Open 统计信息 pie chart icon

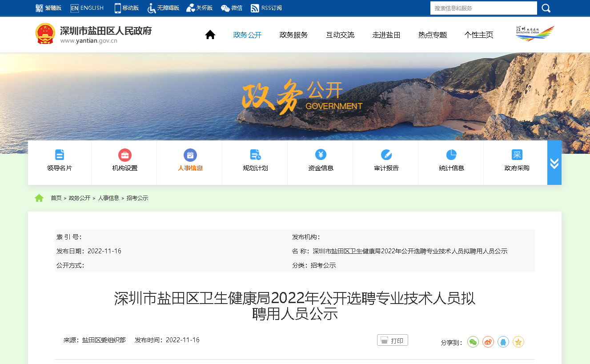pyautogui.click(x=451, y=155)
